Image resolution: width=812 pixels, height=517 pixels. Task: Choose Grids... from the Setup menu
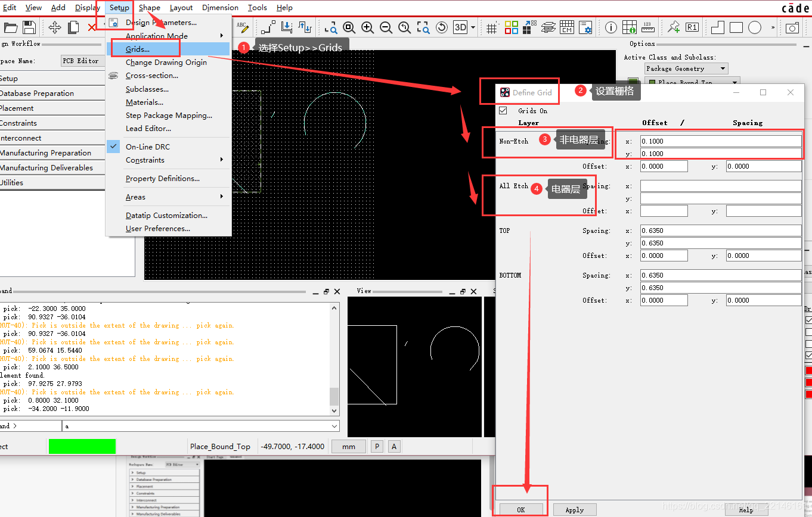(138, 49)
